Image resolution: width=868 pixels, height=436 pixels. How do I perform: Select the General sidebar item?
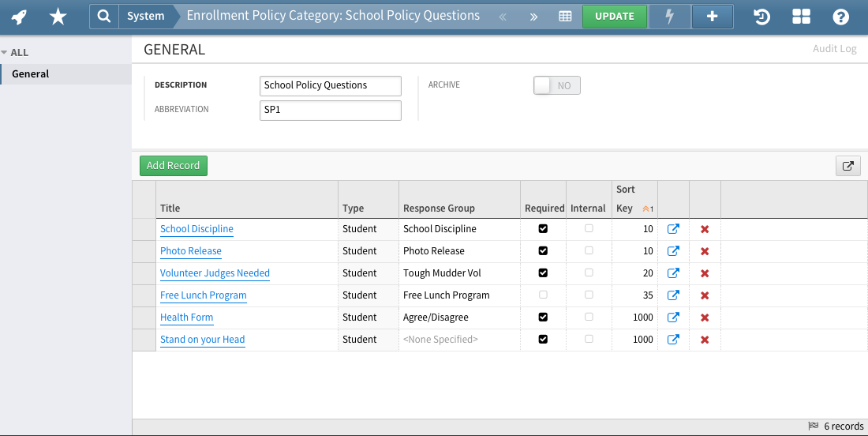coord(31,74)
